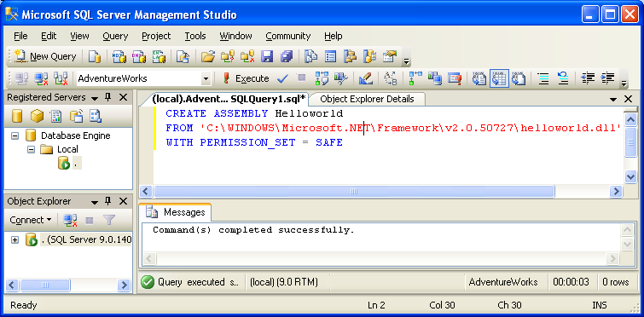The image size is (644, 317).
Task: Switch output to Results to Text
Action: pos(479,78)
